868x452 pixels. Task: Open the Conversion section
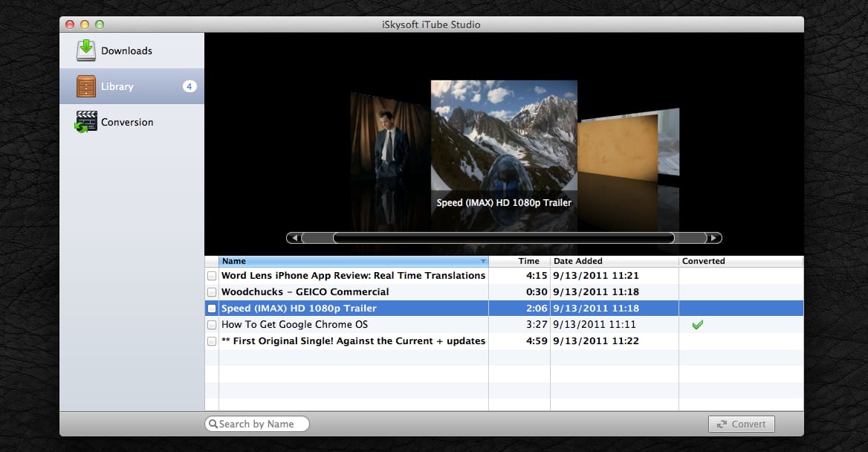tap(132, 122)
